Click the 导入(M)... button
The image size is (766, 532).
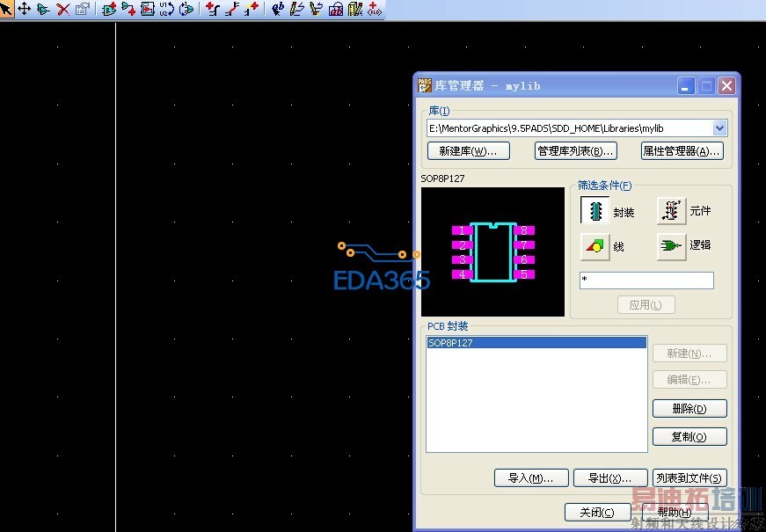[531, 478]
